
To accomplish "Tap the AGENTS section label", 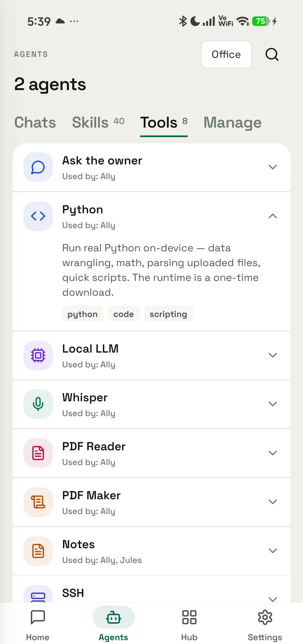I will click(31, 55).
